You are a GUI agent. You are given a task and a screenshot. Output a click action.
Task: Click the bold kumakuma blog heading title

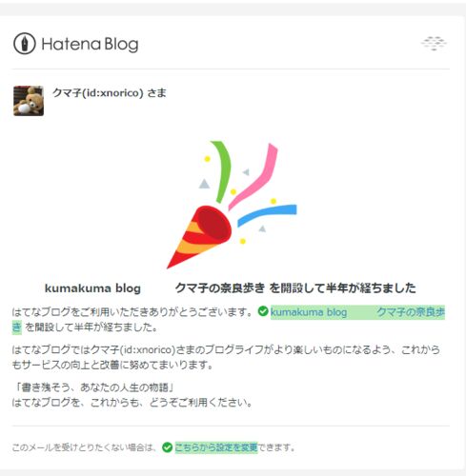(92, 288)
